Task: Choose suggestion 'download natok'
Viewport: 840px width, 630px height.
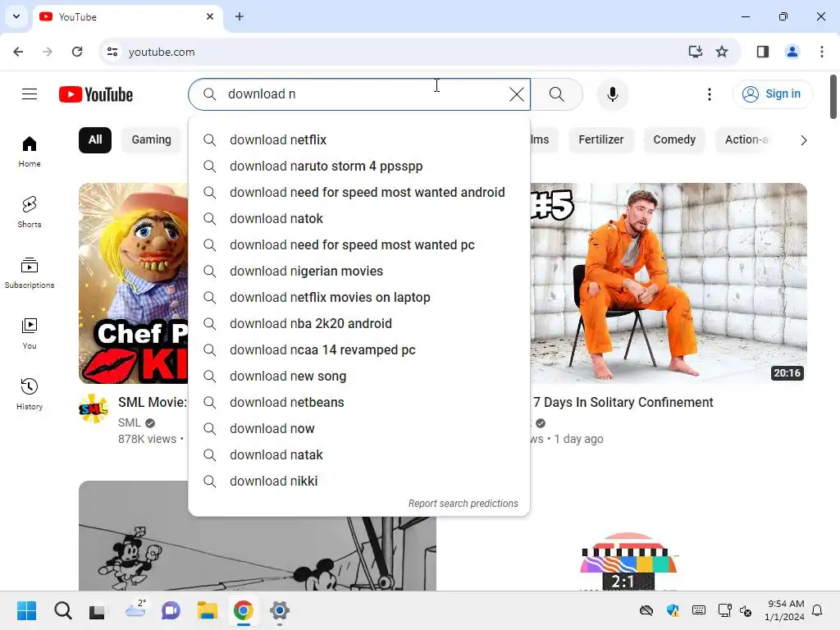Action: [x=359, y=218]
